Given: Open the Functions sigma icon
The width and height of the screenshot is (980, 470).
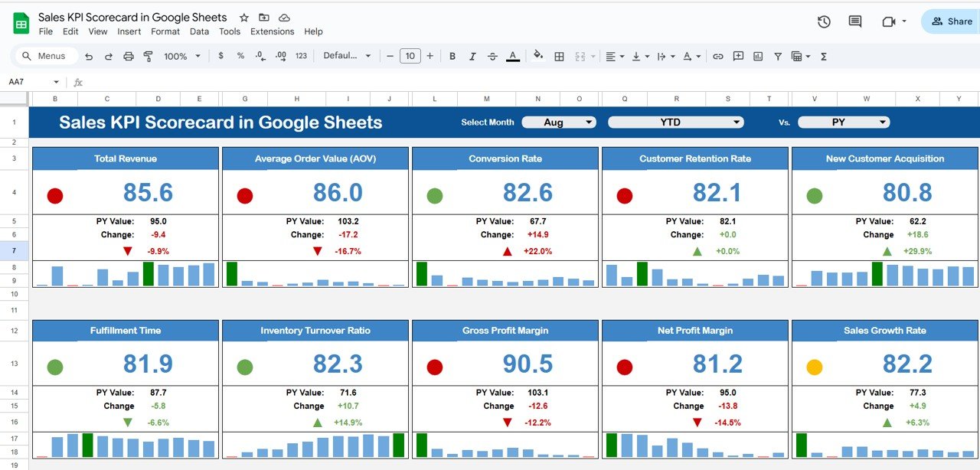Looking at the screenshot, I should click(x=823, y=56).
